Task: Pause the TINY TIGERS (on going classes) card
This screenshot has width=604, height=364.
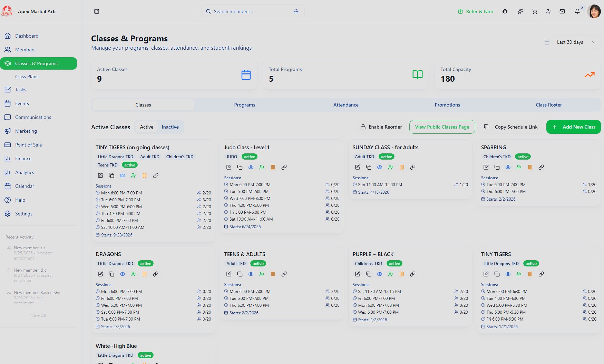Action: coord(145,175)
